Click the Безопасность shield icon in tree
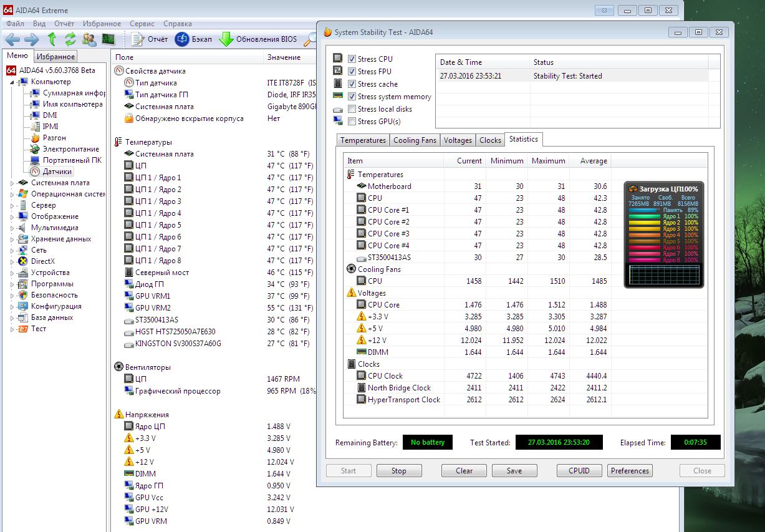The width and height of the screenshot is (765, 532). pyautogui.click(x=23, y=295)
